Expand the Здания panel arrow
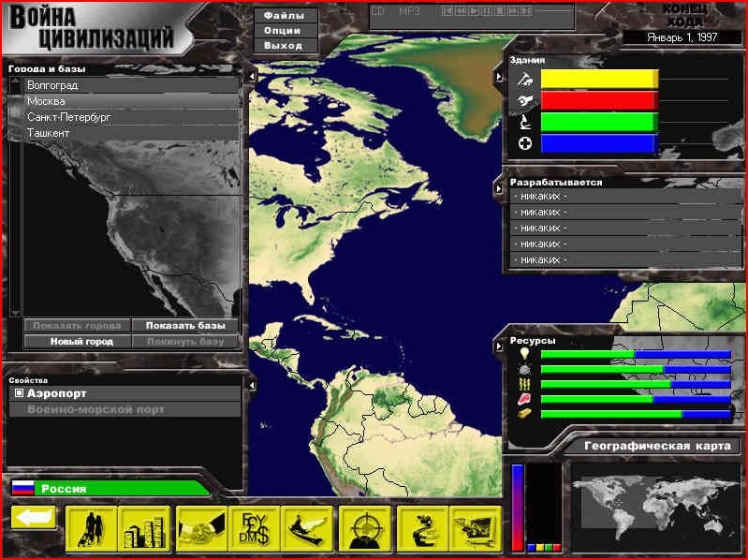This screenshot has width=748, height=560. click(x=499, y=76)
